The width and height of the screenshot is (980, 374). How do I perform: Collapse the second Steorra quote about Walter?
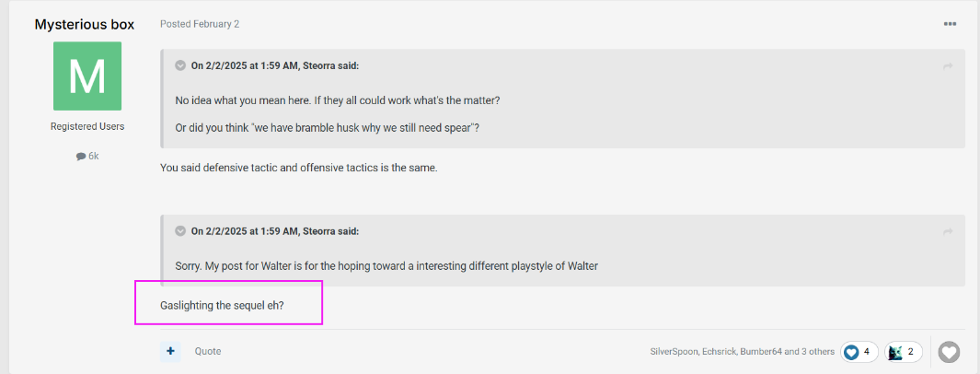180,231
